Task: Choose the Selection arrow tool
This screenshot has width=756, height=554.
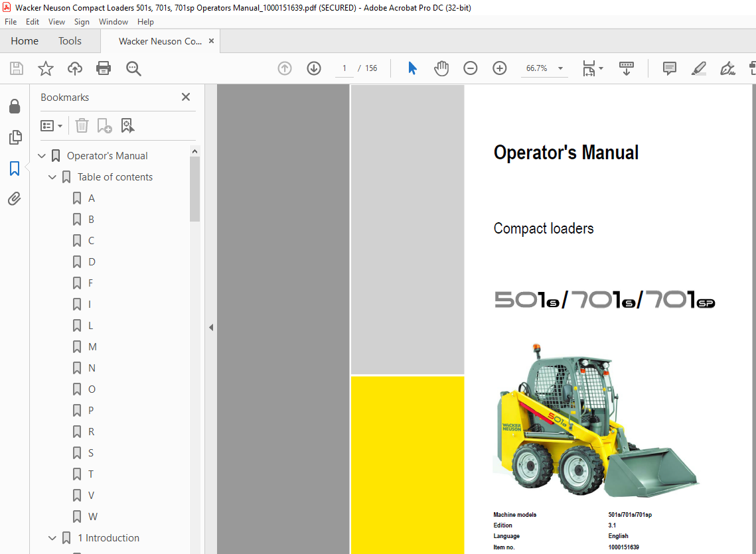Action: click(412, 68)
